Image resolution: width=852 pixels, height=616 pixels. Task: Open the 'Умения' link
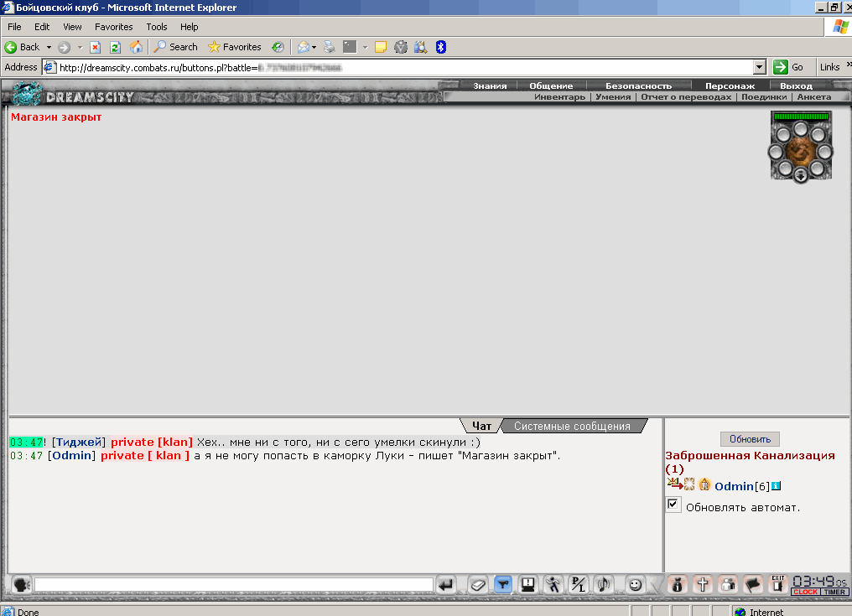pos(613,96)
